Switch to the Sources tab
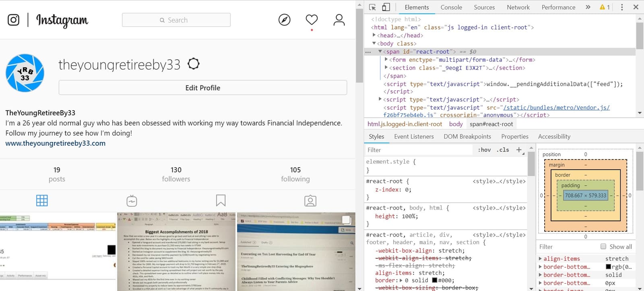 pos(484,7)
